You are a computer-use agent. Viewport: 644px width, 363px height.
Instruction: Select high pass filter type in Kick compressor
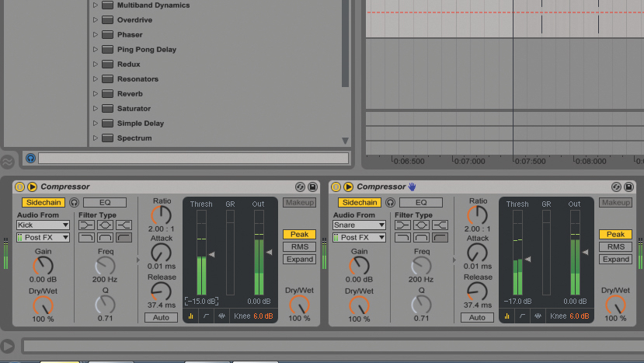(x=124, y=237)
